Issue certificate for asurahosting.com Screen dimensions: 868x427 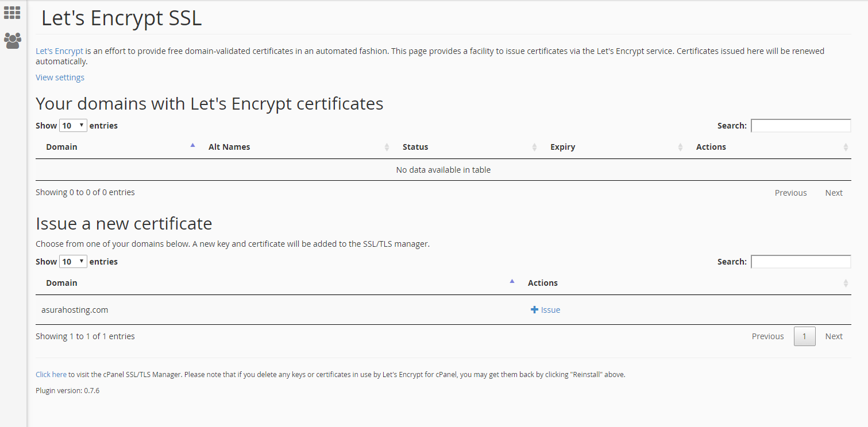(x=546, y=310)
